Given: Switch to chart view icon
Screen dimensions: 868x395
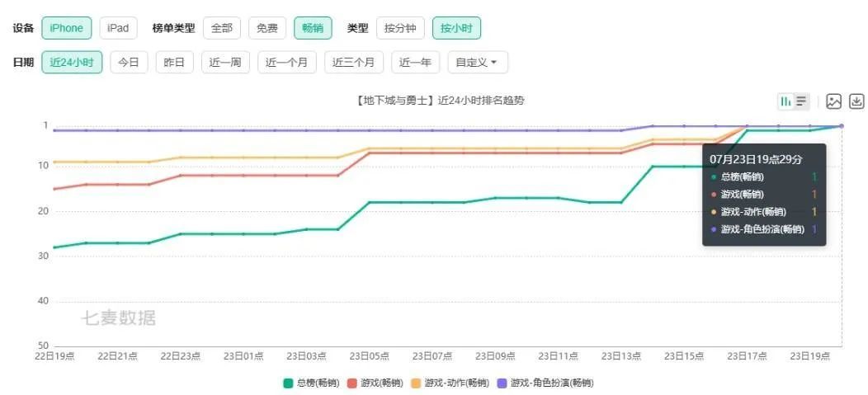Looking at the screenshot, I should point(785,101).
